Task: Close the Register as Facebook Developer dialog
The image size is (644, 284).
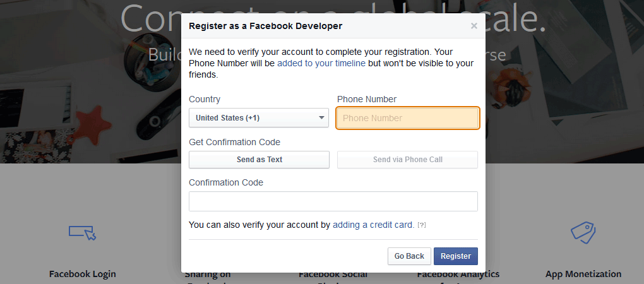Action: pyautogui.click(x=474, y=26)
